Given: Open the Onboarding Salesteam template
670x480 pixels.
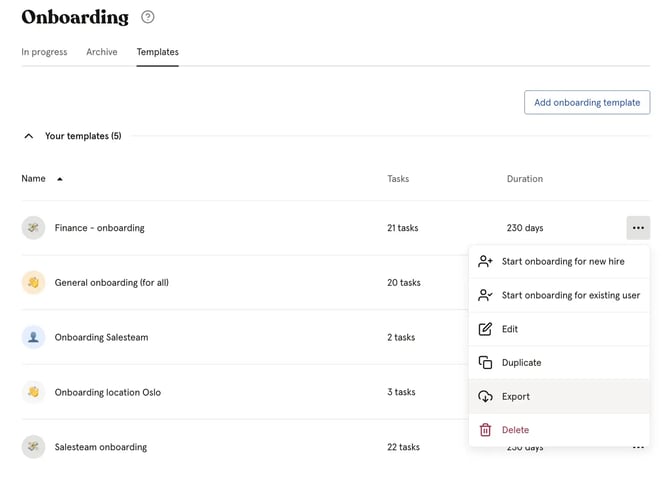Looking at the screenshot, I should pyautogui.click(x=101, y=337).
